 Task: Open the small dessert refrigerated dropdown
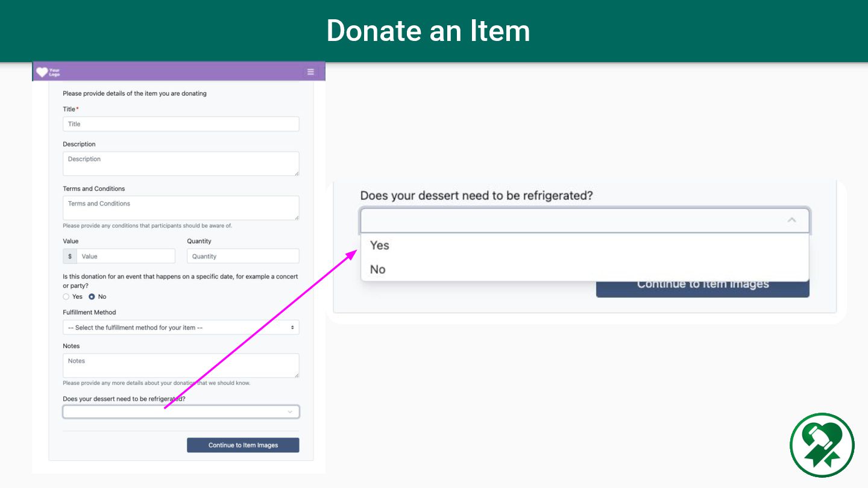pyautogui.click(x=181, y=412)
